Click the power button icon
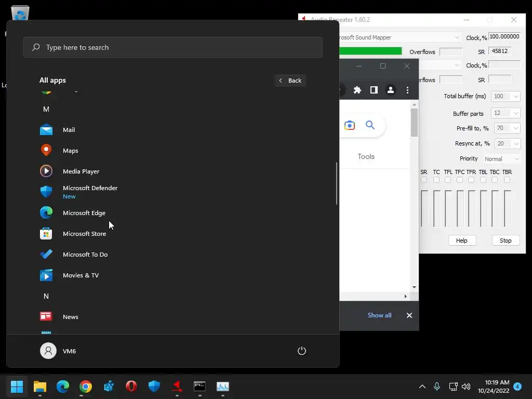Image resolution: width=532 pixels, height=399 pixels. coord(302,351)
